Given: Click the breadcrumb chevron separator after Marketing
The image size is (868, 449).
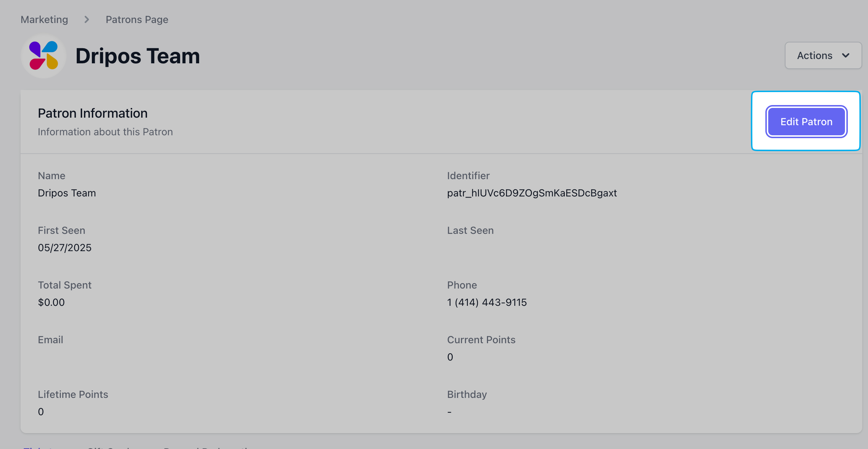Looking at the screenshot, I should click(x=87, y=19).
